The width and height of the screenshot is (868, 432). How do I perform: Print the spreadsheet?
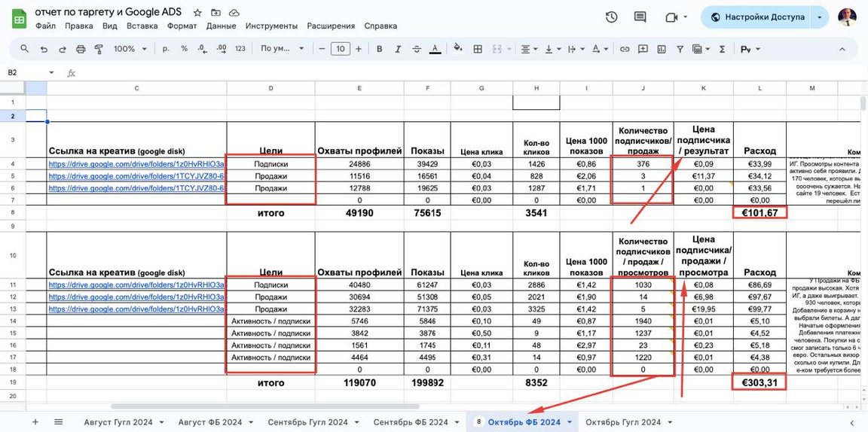81,49
